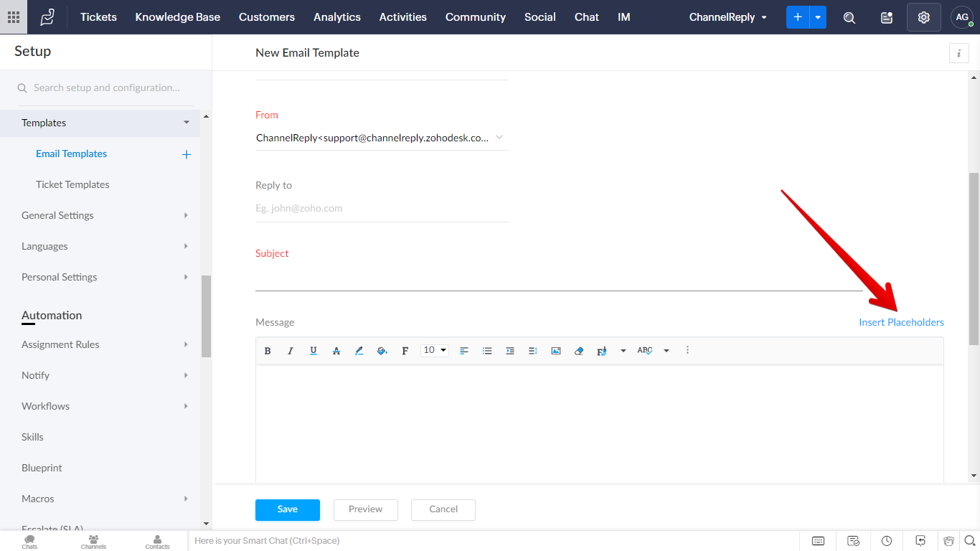This screenshot has width=980, height=551.
Task: Open the Knowledge Base module
Action: [178, 17]
